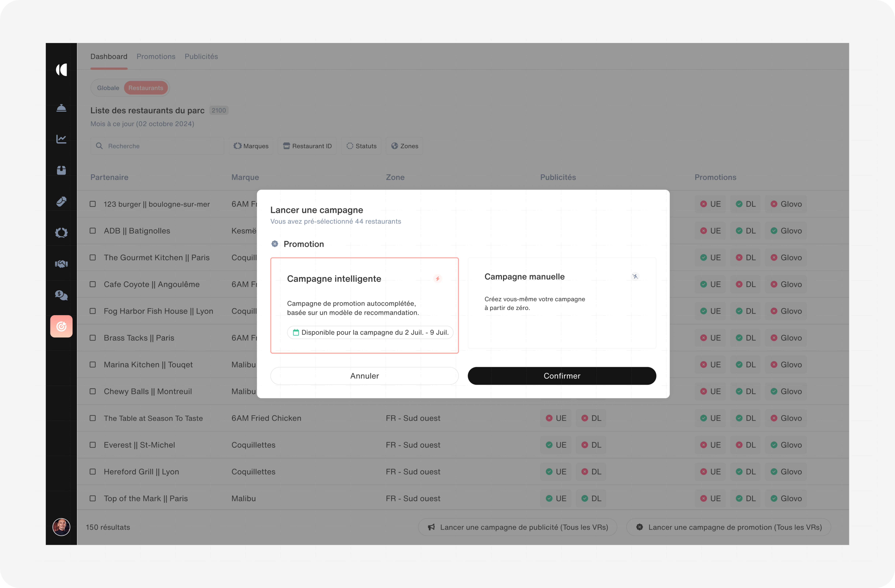
Task: Expand the Marques filter dropdown
Action: click(251, 146)
